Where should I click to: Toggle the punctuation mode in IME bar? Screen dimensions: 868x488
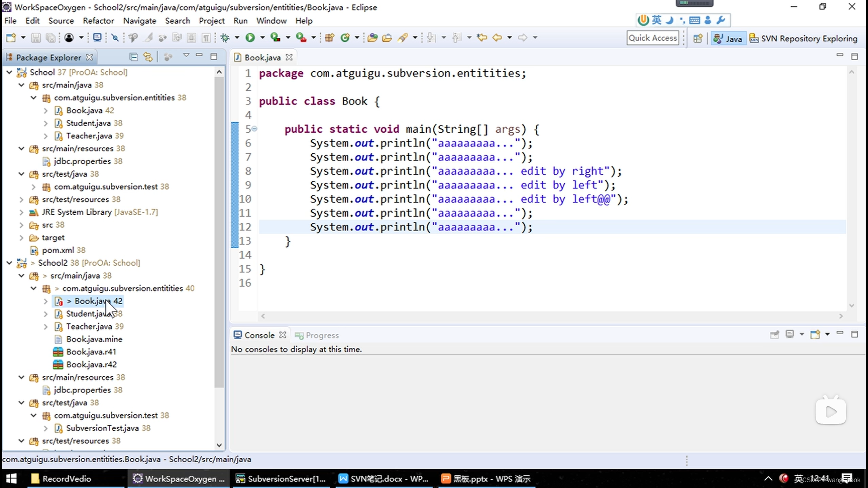[x=682, y=20]
